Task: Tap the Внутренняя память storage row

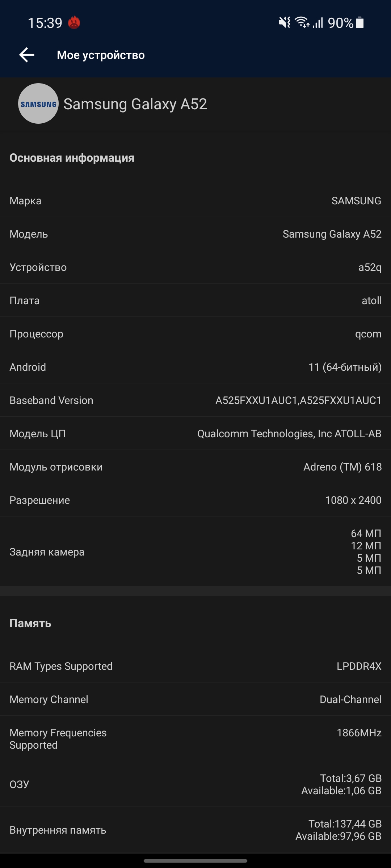Action: point(195,830)
